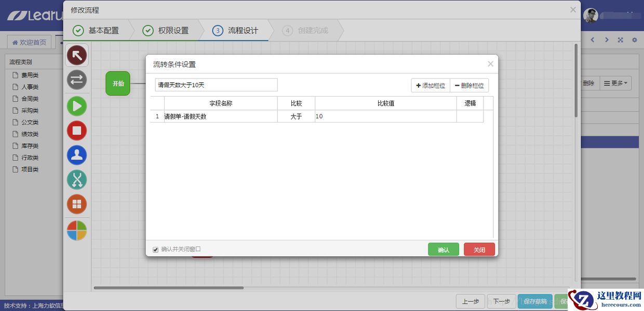This screenshot has width=644, height=311.
Task: Click the 上一步 button
Action: click(471, 301)
